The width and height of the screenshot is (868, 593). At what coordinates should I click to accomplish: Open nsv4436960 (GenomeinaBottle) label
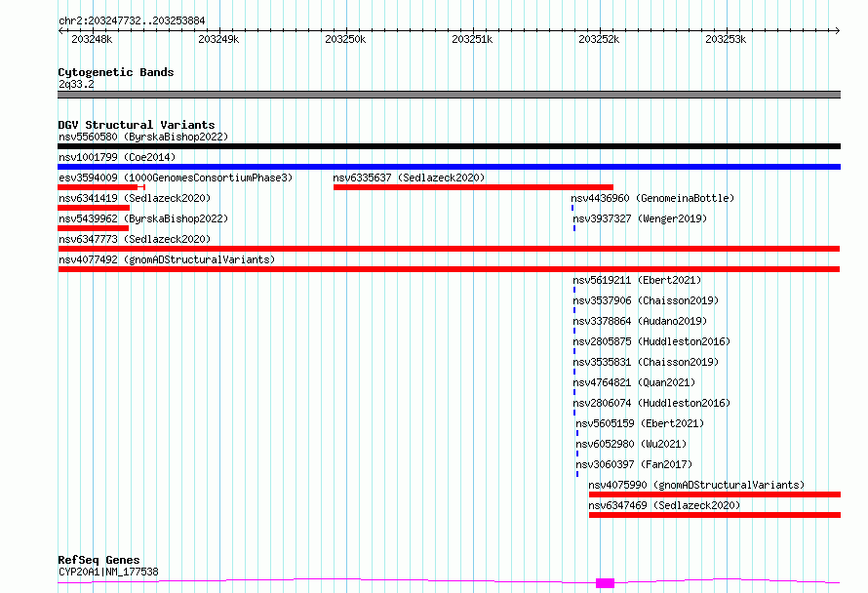pos(652,198)
